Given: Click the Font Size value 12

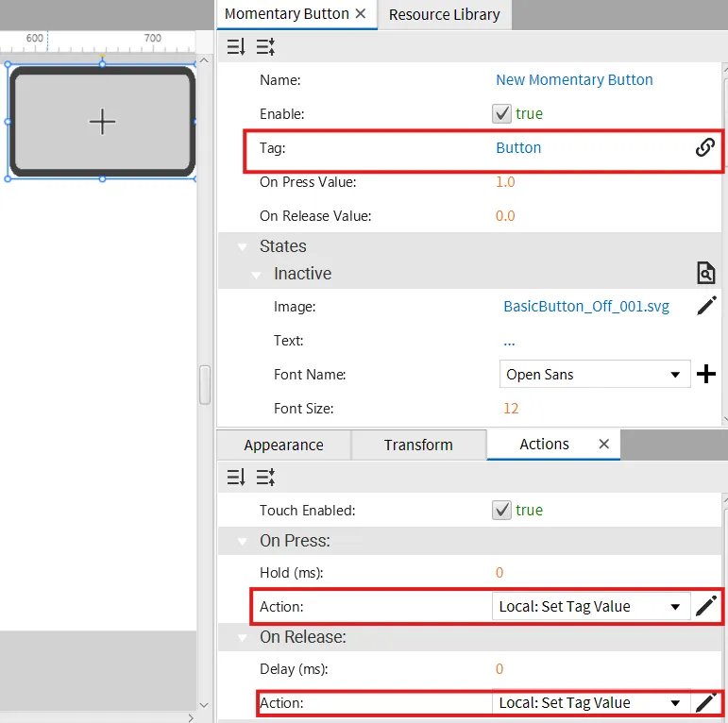Looking at the screenshot, I should pyautogui.click(x=511, y=409).
